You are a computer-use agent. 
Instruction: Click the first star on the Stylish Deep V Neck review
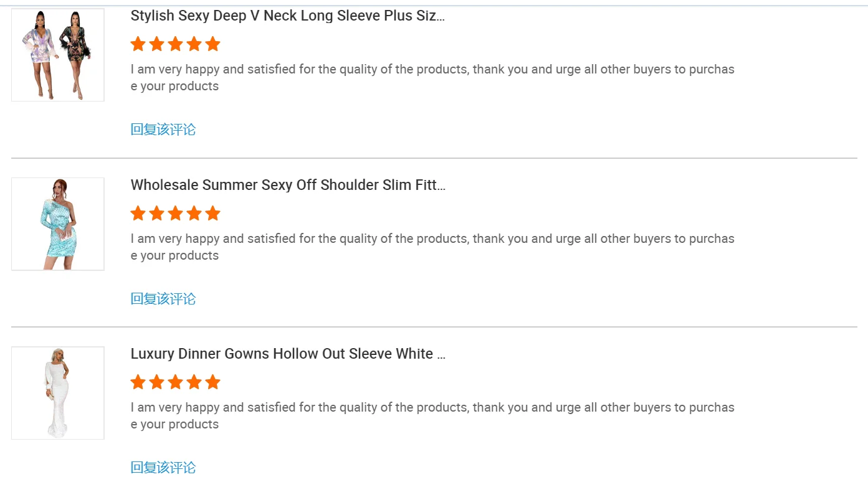[138, 44]
